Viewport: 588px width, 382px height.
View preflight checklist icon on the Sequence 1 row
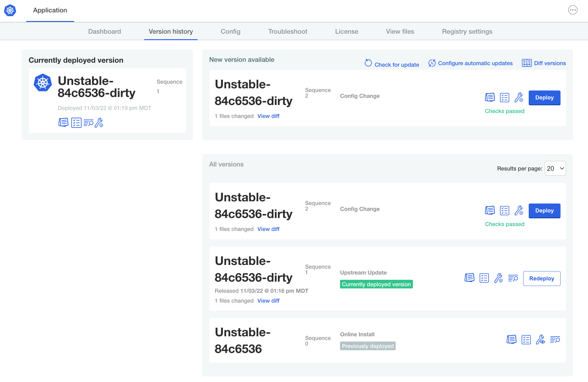(484, 278)
